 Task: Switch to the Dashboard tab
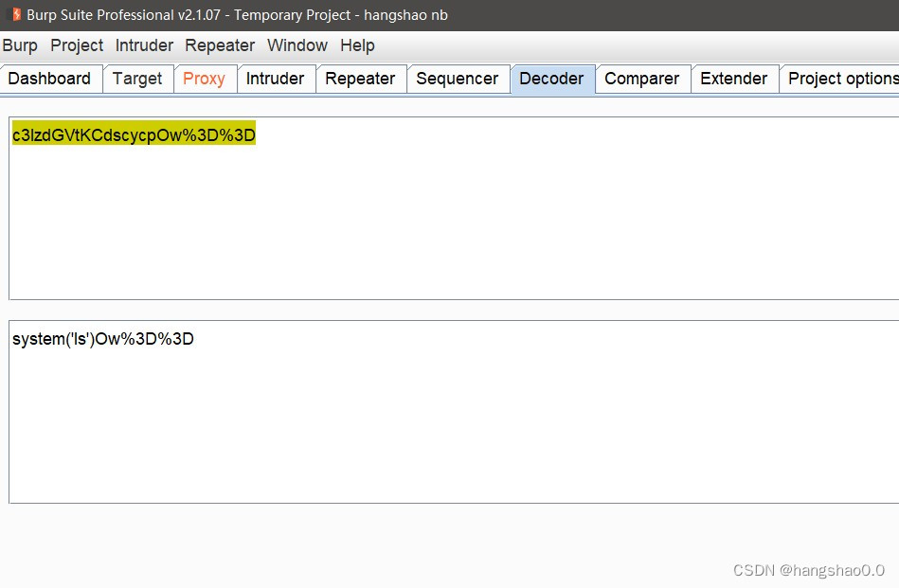[50, 79]
